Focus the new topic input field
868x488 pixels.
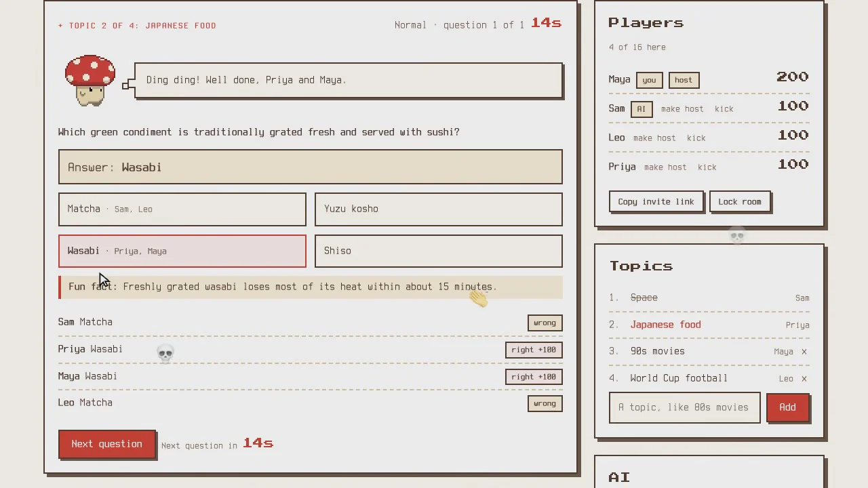(x=684, y=407)
